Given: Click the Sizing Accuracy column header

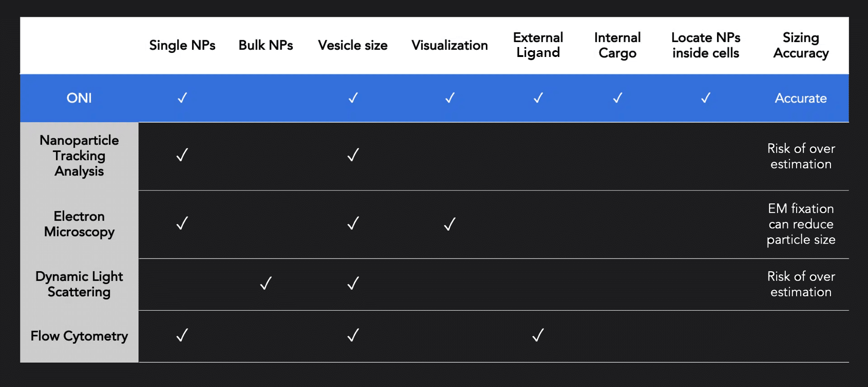Looking at the screenshot, I should [x=801, y=45].
